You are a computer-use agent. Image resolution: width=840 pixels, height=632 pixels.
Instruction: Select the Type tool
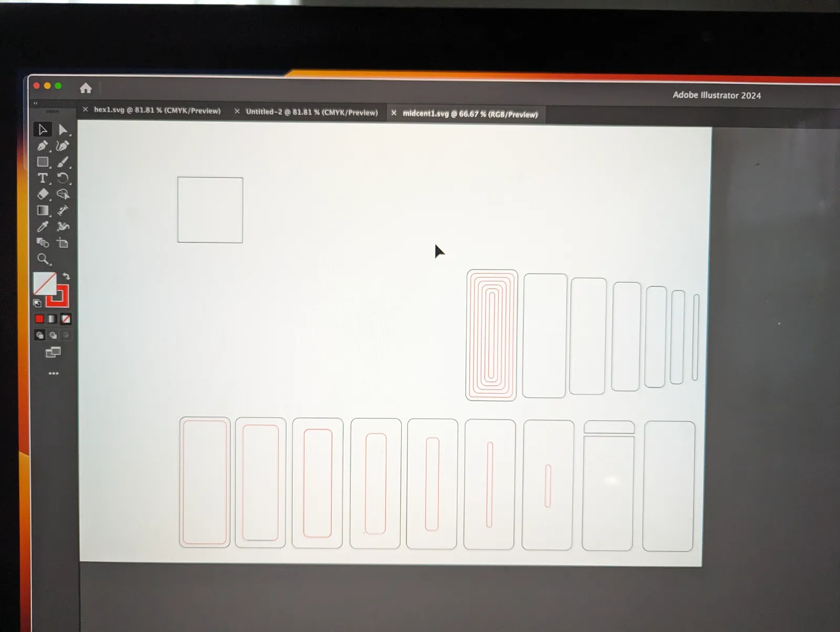[43, 178]
